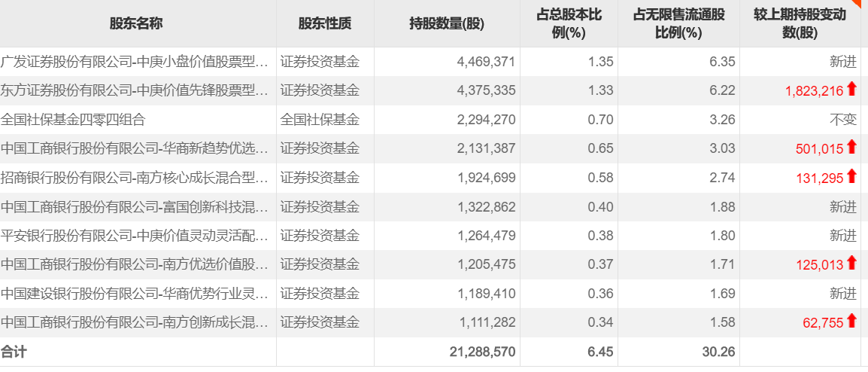Click the red up arrow beside 501,015
This screenshot has width=868, height=372.
(x=851, y=148)
